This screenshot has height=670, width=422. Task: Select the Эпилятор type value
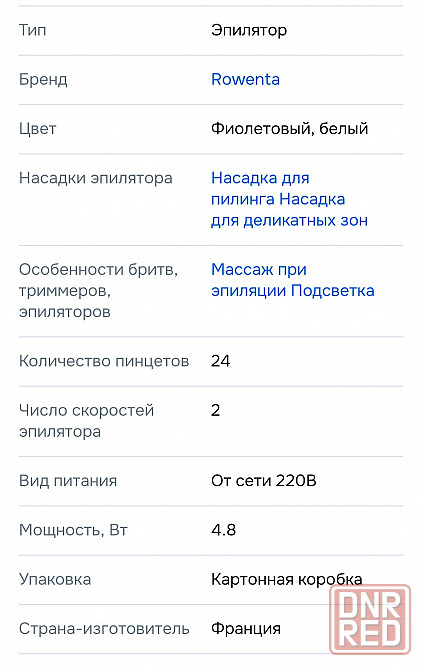click(x=249, y=30)
